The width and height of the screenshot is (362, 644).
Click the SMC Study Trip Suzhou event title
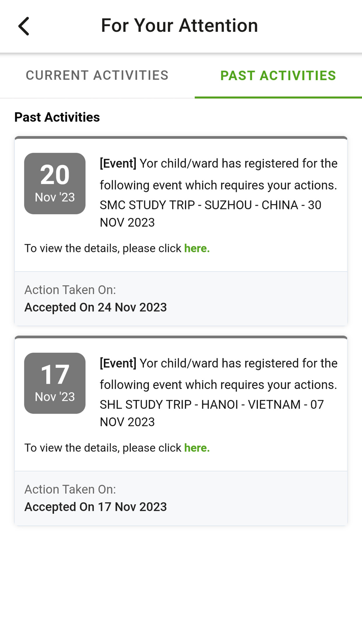coord(210,213)
